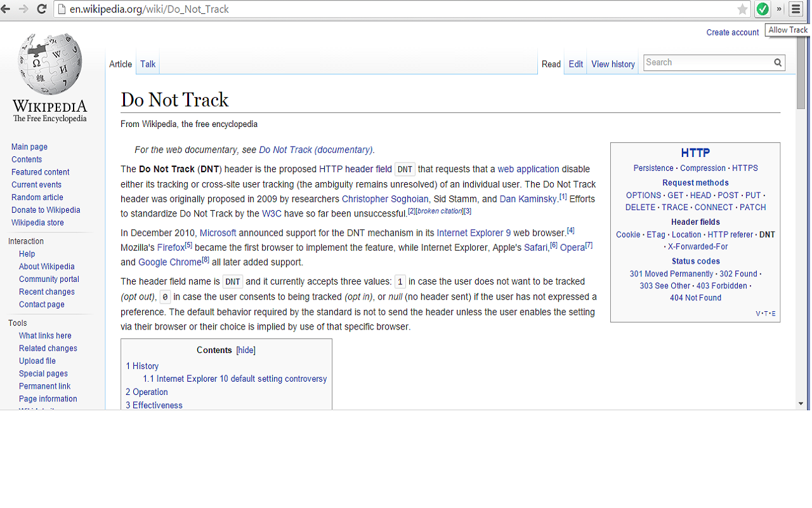Click the green Do Not Track extension icon
812x508 pixels.
coord(763,9)
